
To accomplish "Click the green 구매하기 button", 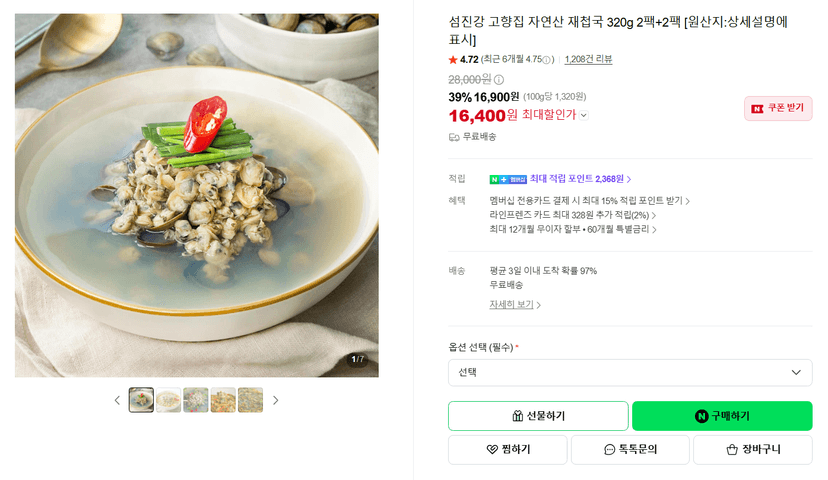I will click(x=722, y=416).
